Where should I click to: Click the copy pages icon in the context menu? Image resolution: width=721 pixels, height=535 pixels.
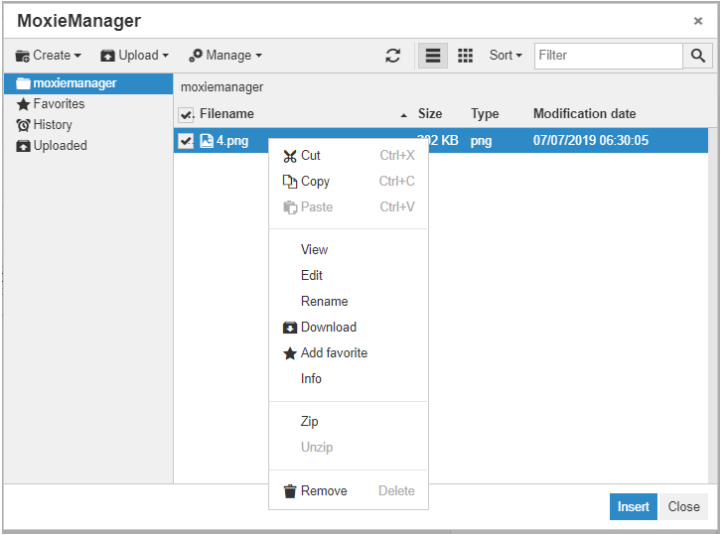tap(290, 182)
